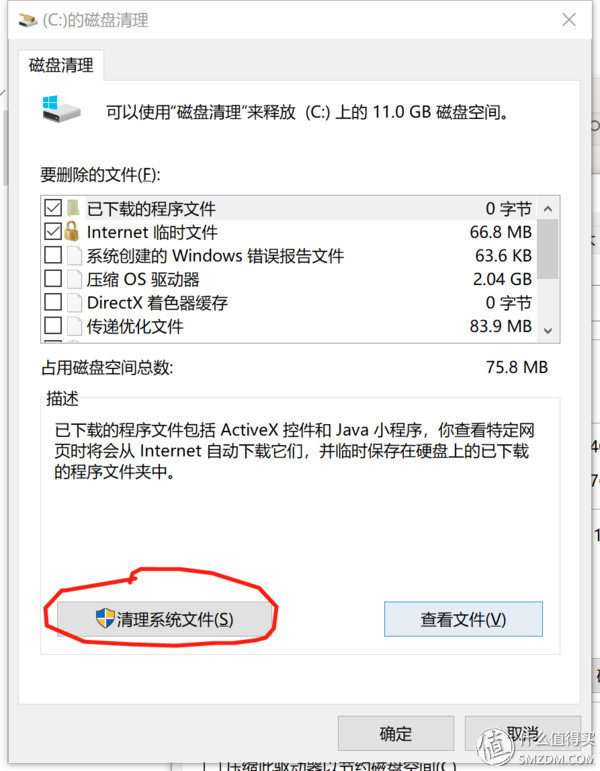Select the 磁盘清理 tab

pyautogui.click(x=61, y=65)
